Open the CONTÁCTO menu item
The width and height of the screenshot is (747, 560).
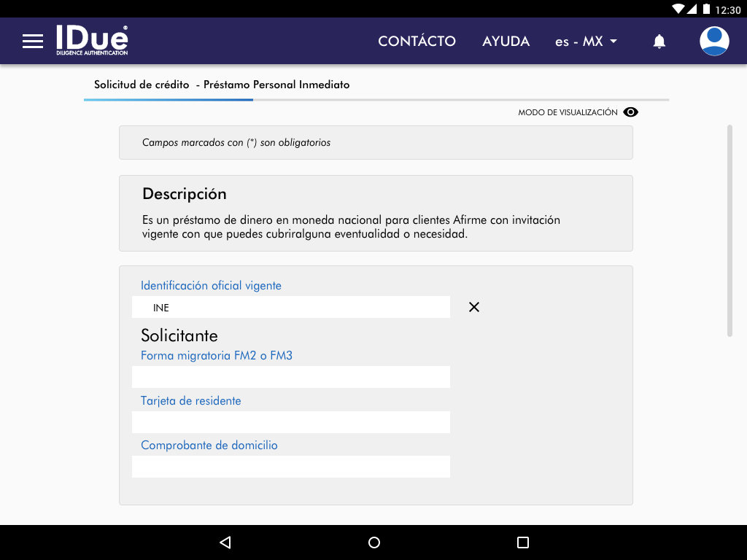417,42
